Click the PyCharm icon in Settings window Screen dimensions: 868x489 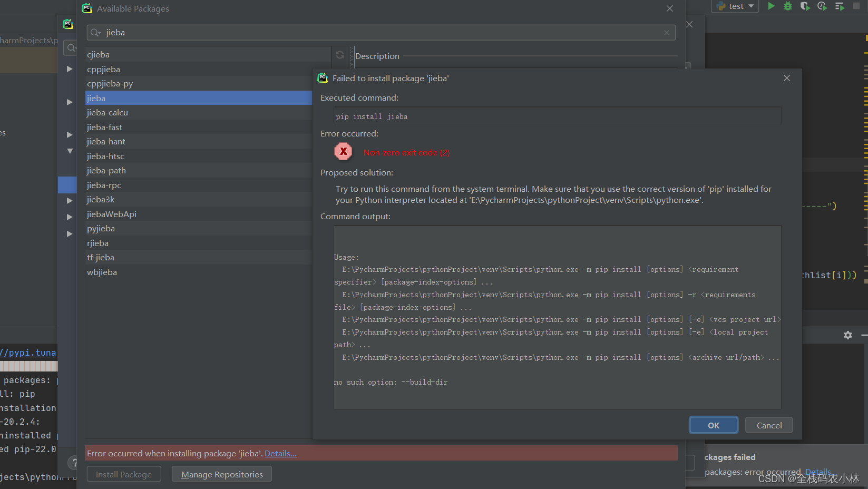tap(68, 24)
